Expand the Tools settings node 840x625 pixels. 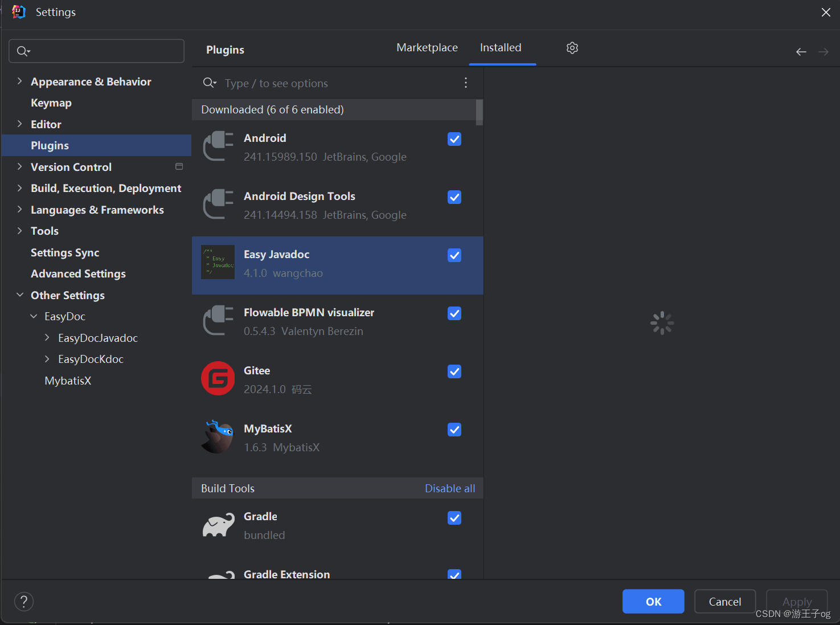20,231
